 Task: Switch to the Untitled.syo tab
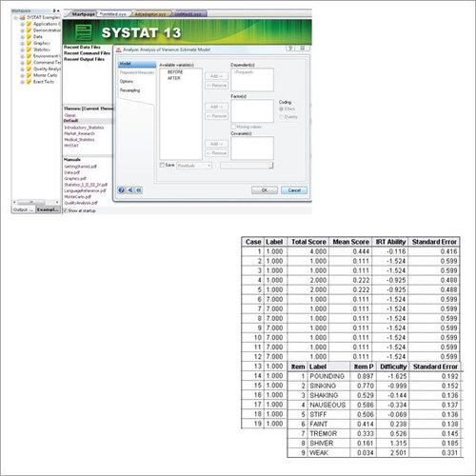point(113,14)
